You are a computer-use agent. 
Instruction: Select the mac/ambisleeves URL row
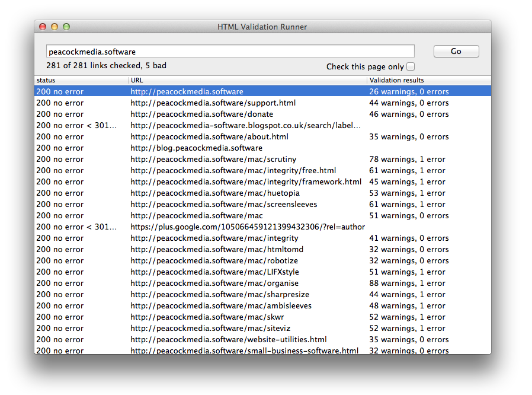tap(221, 305)
